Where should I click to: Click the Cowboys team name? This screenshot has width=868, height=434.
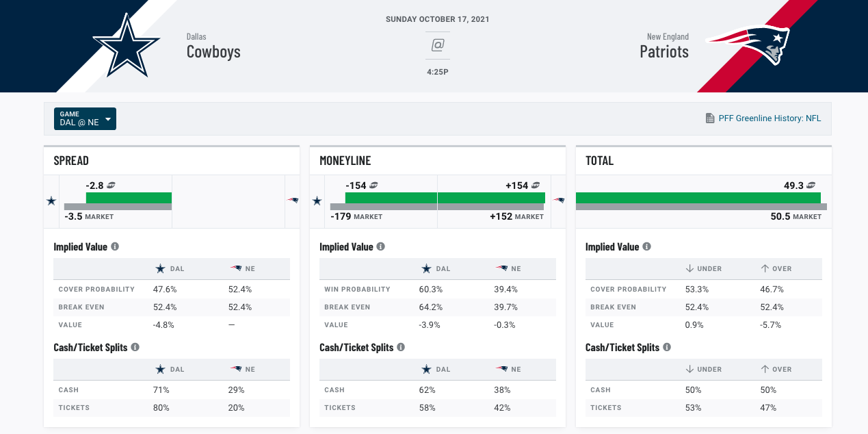click(x=213, y=51)
